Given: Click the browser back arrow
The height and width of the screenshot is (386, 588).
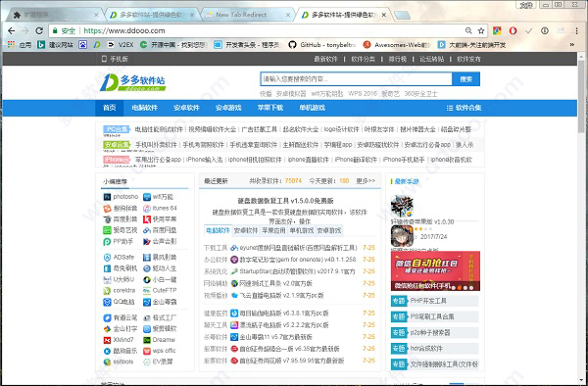Looking at the screenshot, I should click(x=11, y=30).
